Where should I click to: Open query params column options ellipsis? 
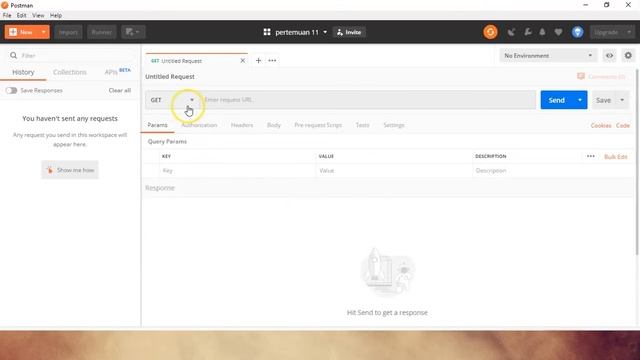point(591,156)
